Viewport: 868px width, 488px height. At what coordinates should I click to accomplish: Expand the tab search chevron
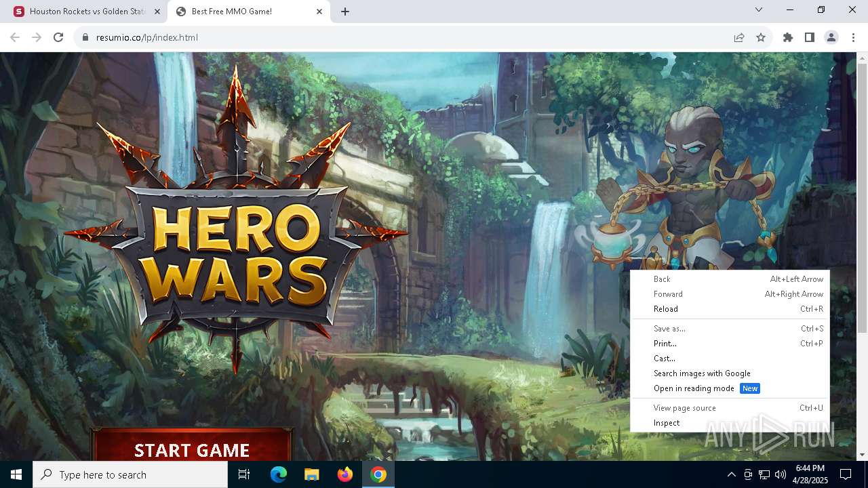(759, 9)
